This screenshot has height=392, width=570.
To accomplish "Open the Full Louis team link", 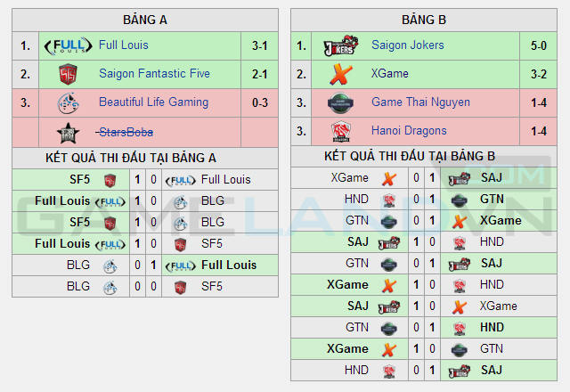I will pyautogui.click(x=124, y=45).
